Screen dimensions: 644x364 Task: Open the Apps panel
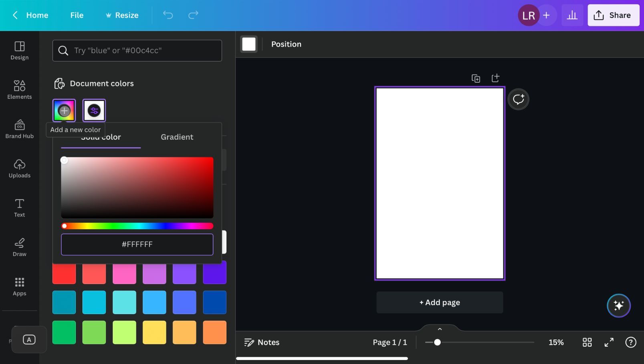[19, 286]
